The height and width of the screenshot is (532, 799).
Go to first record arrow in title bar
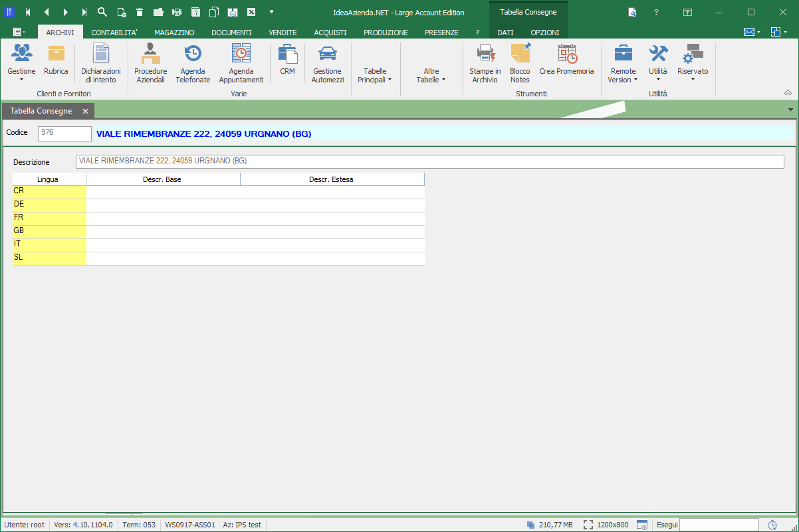[28, 12]
